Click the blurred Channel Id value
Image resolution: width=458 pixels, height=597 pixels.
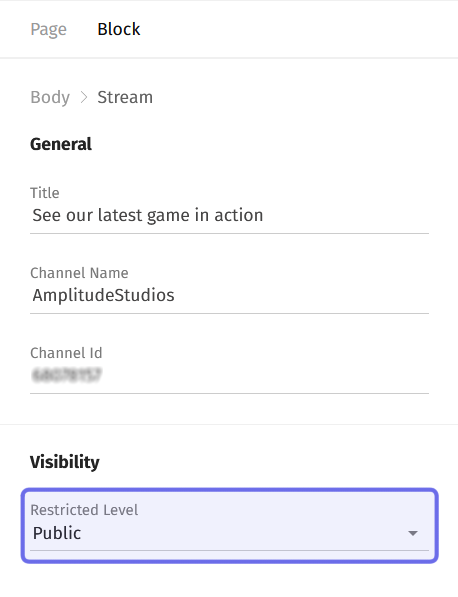click(x=67, y=375)
